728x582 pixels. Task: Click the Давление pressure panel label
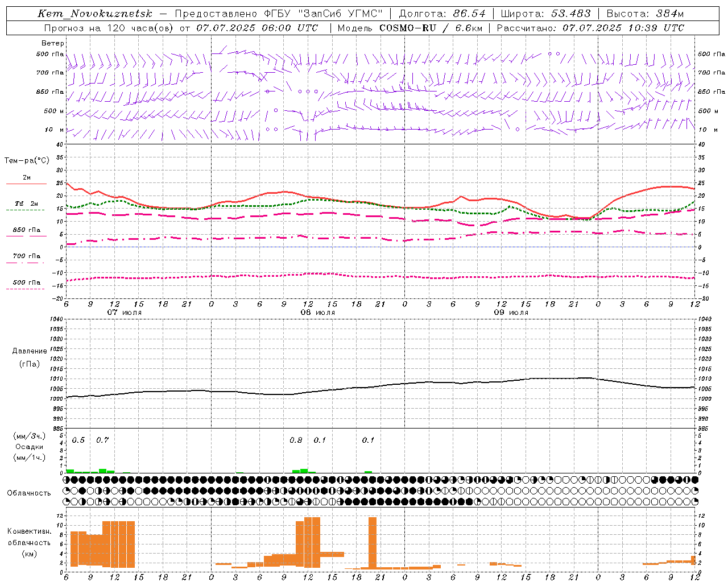(x=30, y=351)
